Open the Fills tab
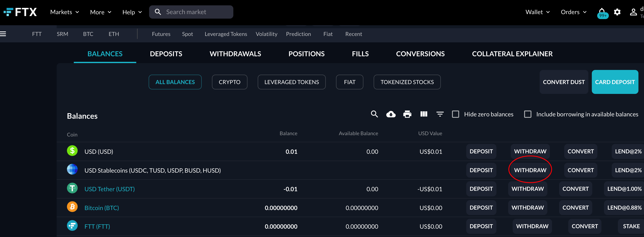The width and height of the screenshot is (644, 237). tap(360, 54)
